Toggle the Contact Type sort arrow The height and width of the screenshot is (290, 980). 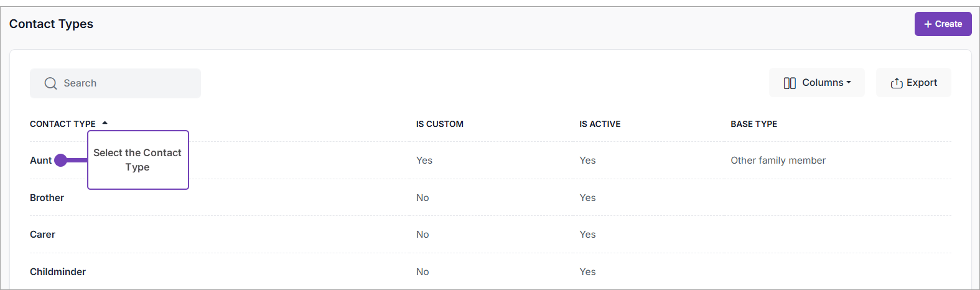tap(105, 123)
